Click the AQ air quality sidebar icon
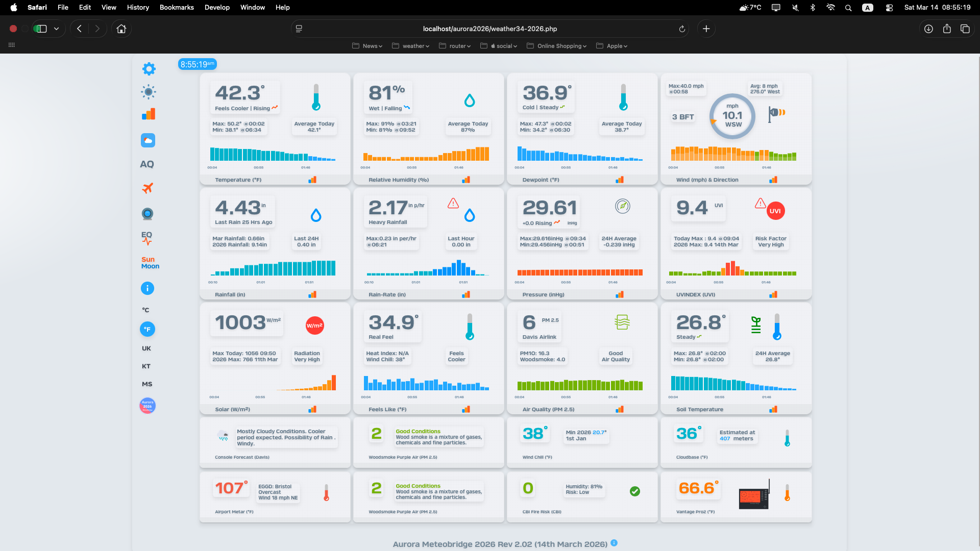 [x=147, y=164]
